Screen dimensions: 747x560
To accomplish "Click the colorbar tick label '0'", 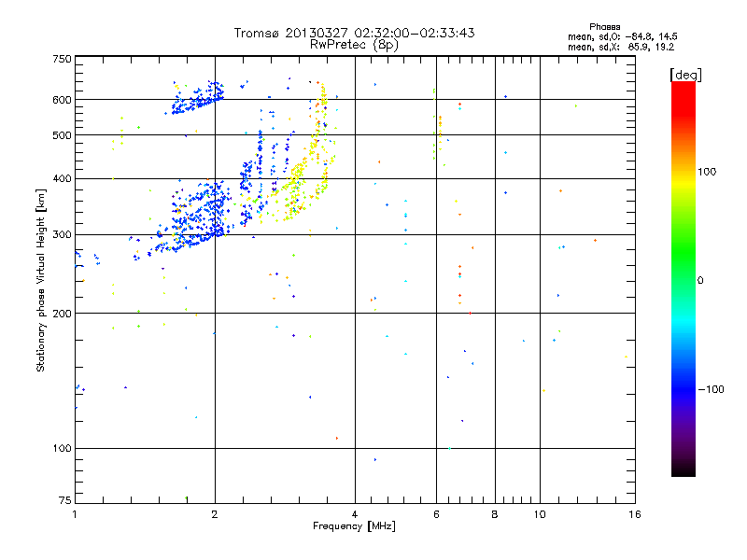I will point(699,281).
